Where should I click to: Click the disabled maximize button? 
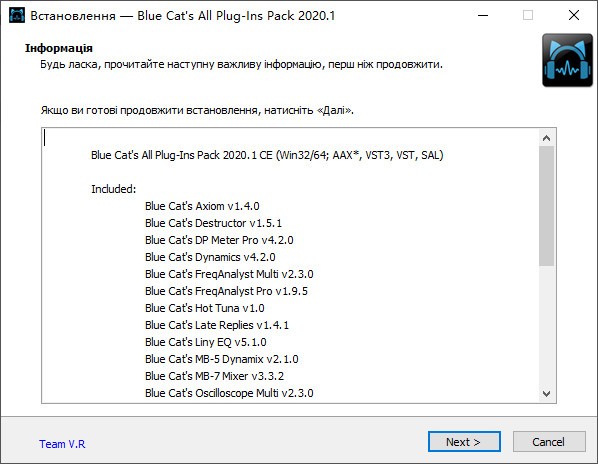(x=528, y=16)
